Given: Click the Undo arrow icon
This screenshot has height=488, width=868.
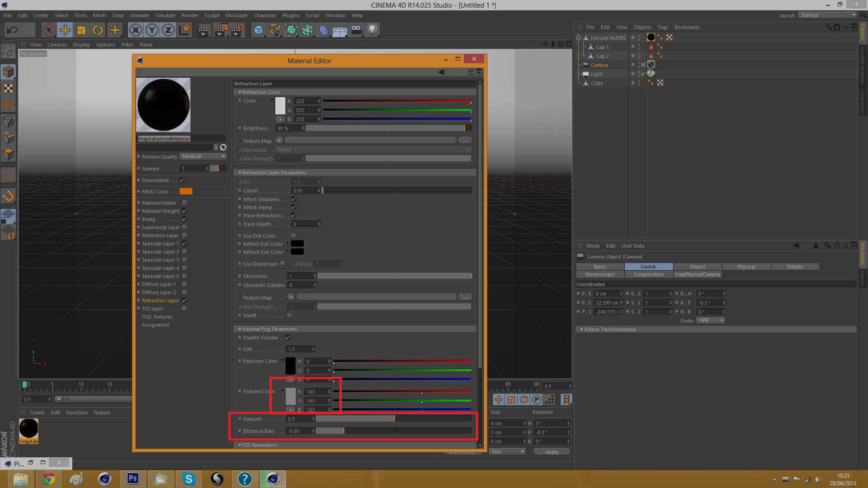Looking at the screenshot, I should tap(12, 30).
